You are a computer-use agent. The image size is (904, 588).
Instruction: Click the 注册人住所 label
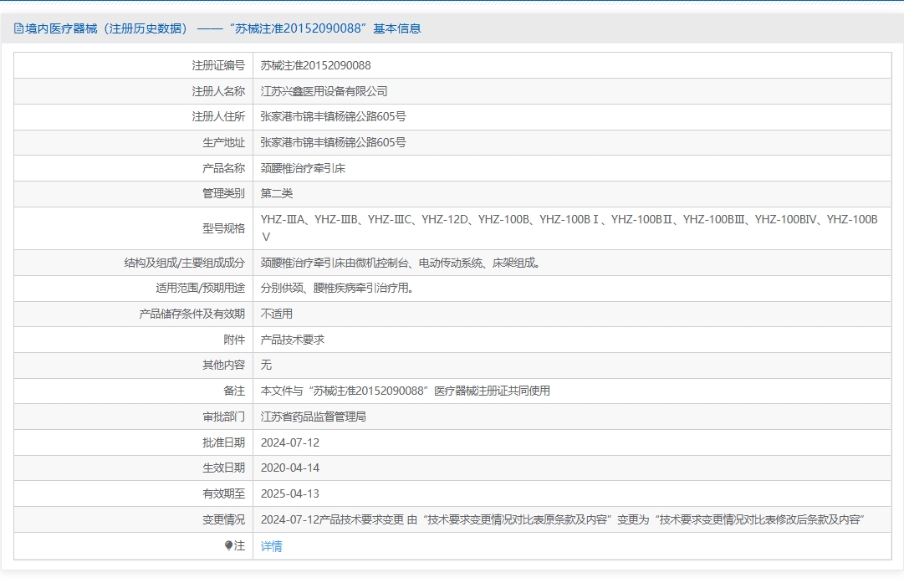(218, 116)
